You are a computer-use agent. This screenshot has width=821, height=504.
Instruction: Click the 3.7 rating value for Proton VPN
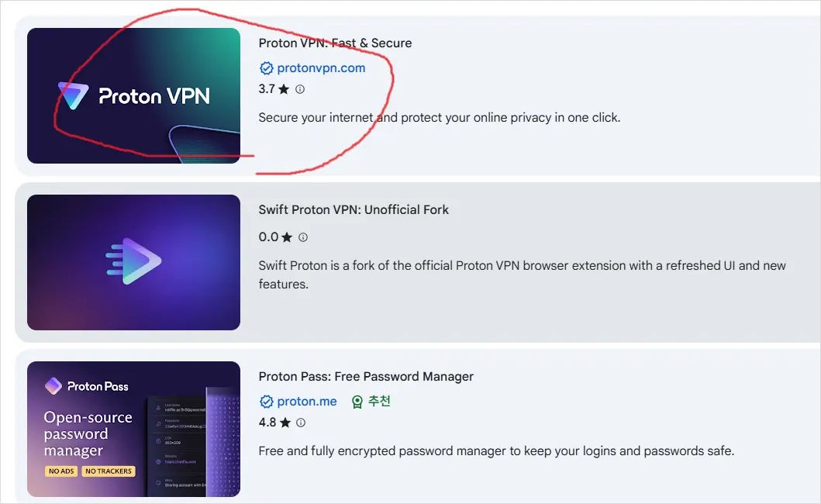point(267,89)
